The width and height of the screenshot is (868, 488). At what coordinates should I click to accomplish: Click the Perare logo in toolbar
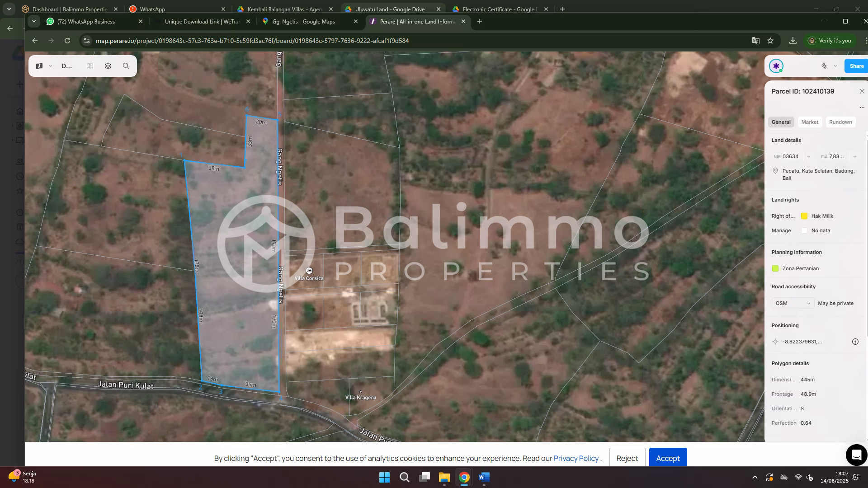(x=39, y=66)
